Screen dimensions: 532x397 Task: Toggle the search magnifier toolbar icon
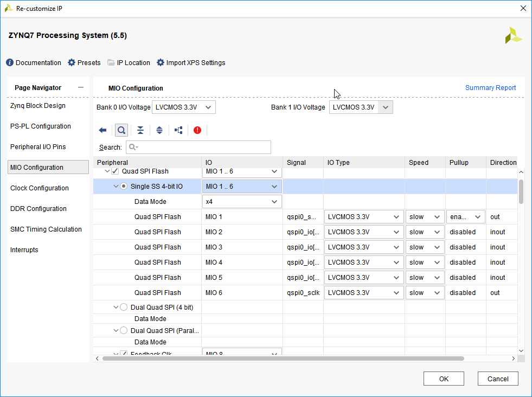[x=121, y=130]
